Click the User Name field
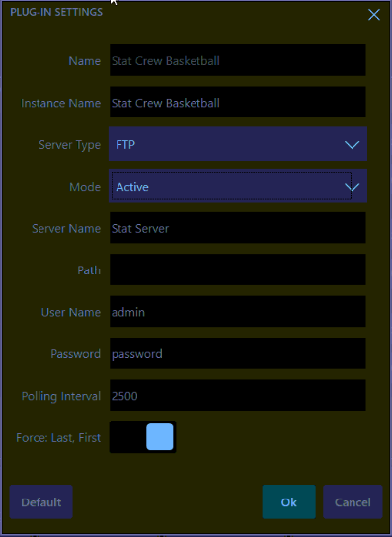Screen dimensions: 392x537 click(x=237, y=312)
